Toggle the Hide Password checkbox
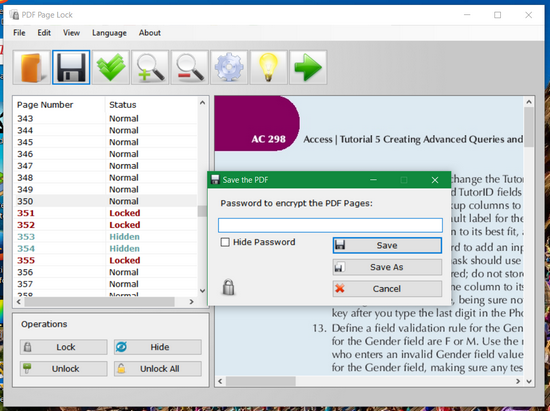550x411 pixels. [x=225, y=242]
